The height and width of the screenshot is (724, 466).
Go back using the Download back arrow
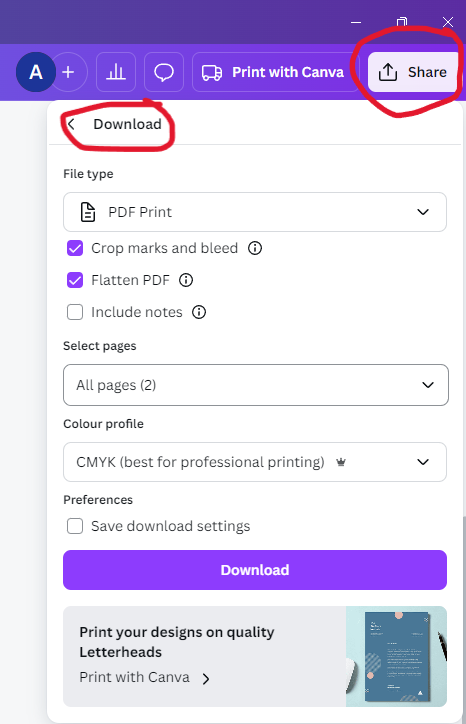(71, 124)
